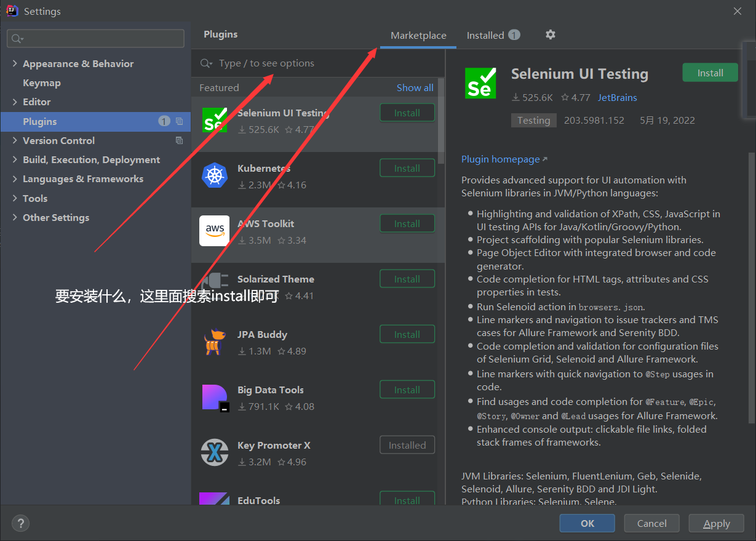Select the Kubernetes plugin name
This screenshot has width=756, height=541.
click(x=264, y=168)
